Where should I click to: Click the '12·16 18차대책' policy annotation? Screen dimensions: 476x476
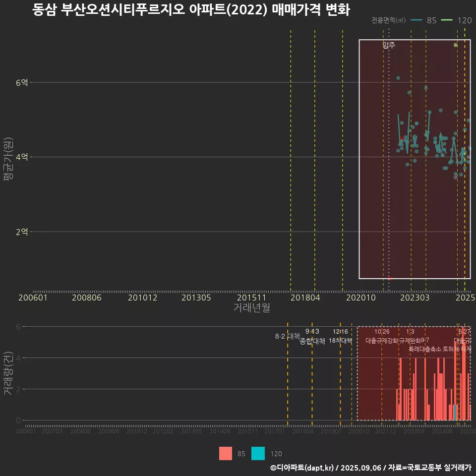pos(340,336)
